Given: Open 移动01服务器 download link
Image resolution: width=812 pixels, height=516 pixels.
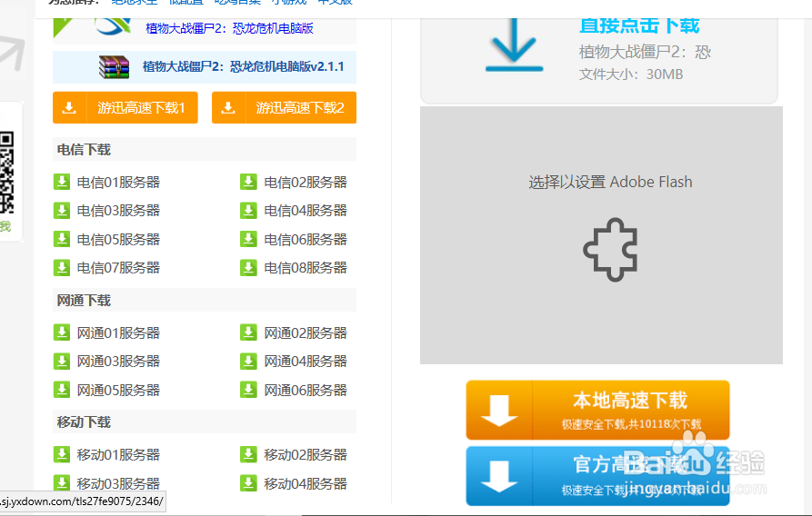Looking at the screenshot, I should click(x=118, y=454).
